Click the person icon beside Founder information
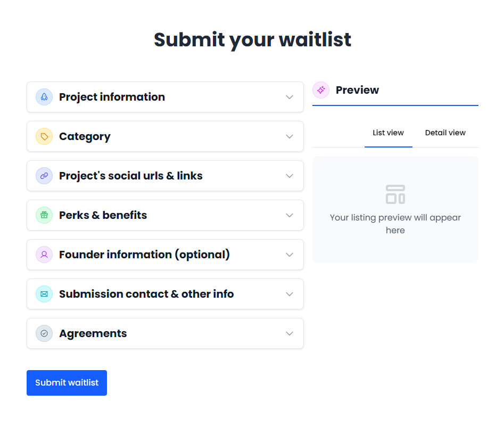504x442 pixels. (44, 255)
